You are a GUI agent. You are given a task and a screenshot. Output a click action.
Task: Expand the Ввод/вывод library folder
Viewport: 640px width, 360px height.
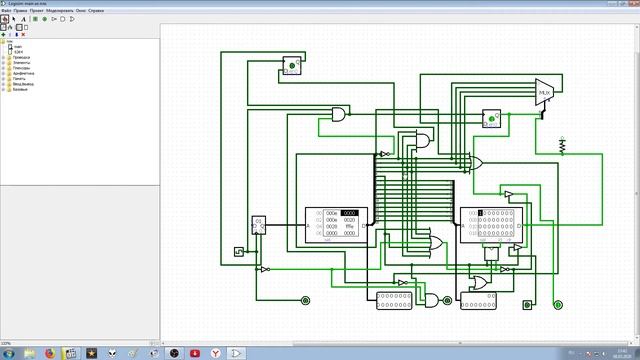click(3, 84)
